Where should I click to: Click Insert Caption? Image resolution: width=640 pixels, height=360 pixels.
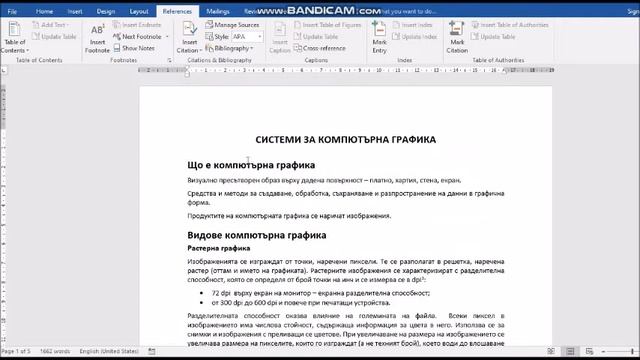[x=280, y=38]
